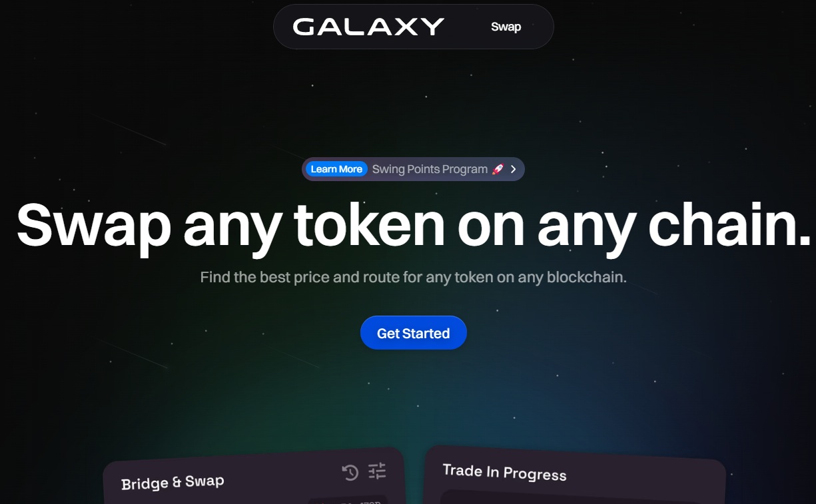Viewport: 816px width, 504px height.
Task: Select the Swap navigation item
Action: [x=506, y=27]
